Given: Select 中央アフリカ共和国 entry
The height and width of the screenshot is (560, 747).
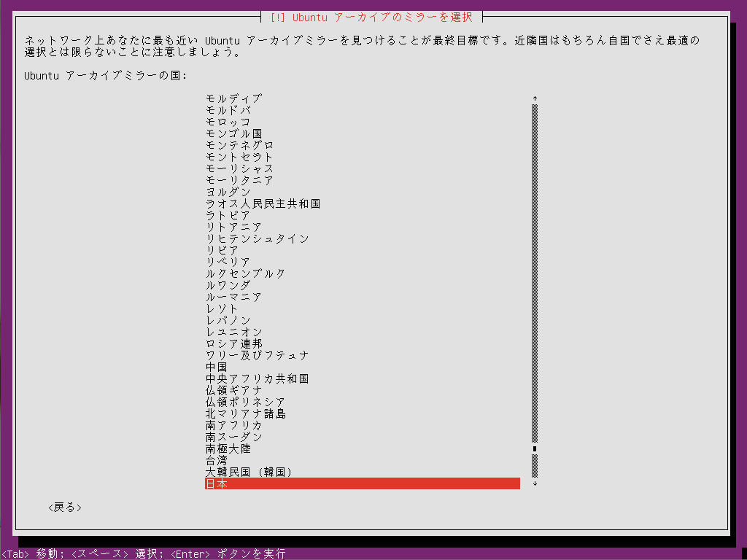Looking at the screenshot, I should (x=258, y=378).
